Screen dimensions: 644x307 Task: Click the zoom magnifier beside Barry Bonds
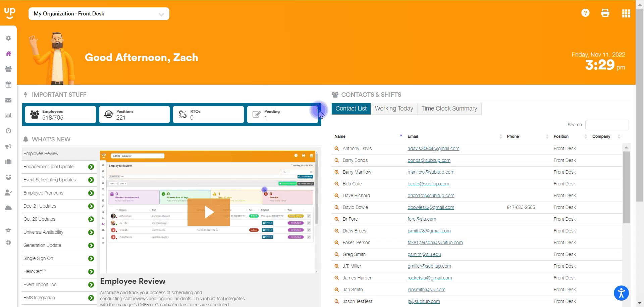(x=336, y=160)
